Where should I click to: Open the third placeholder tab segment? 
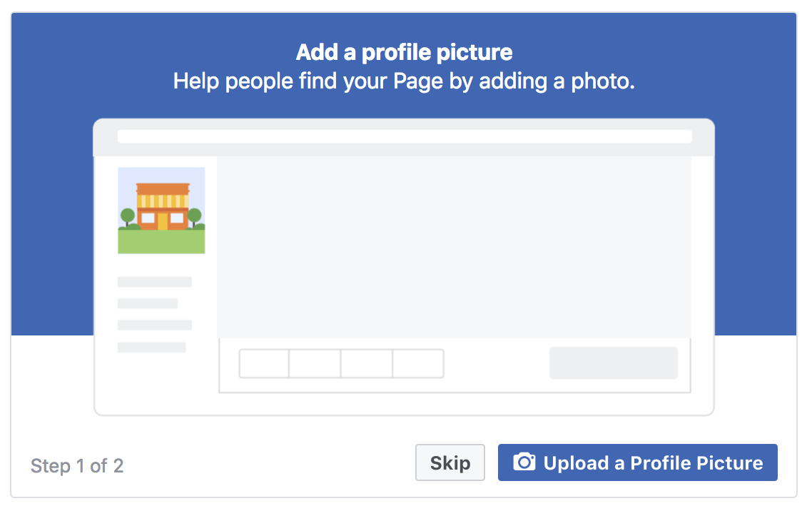(367, 363)
